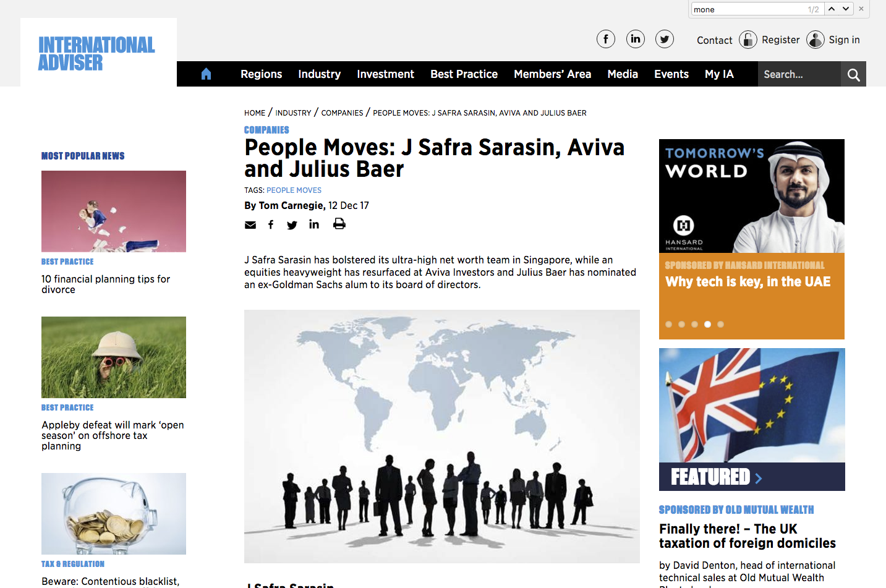Open 'Why tech is key, in the UAE'
886x588 pixels.
point(748,282)
